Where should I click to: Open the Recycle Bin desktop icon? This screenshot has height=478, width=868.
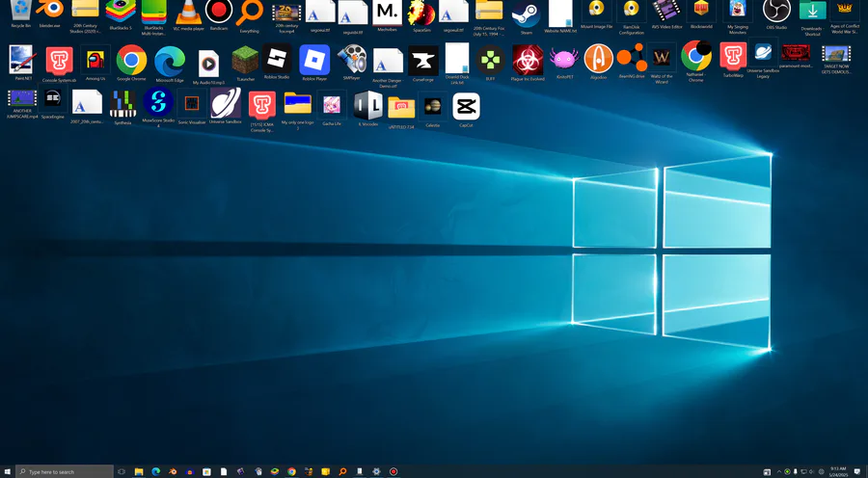tap(21, 10)
